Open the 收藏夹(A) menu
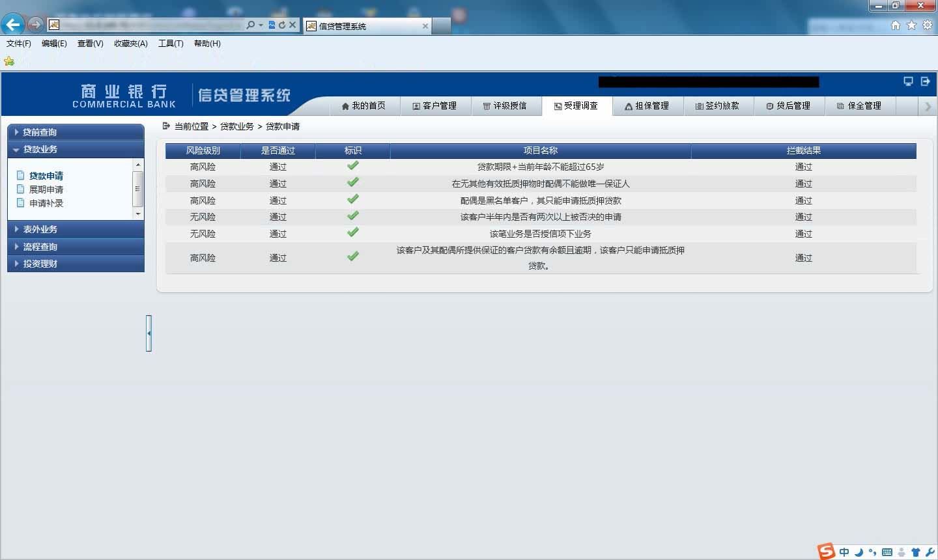This screenshot has height=560, width=938. [131, 44]
